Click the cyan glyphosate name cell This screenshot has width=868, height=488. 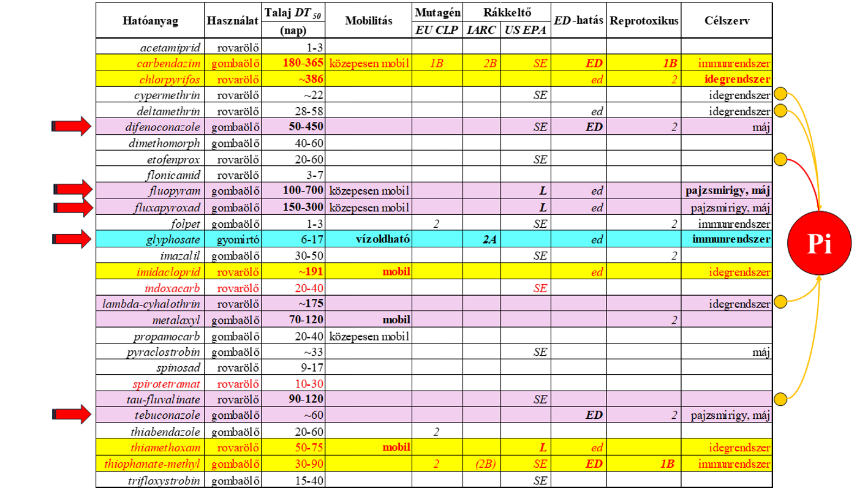click(150, 239)
